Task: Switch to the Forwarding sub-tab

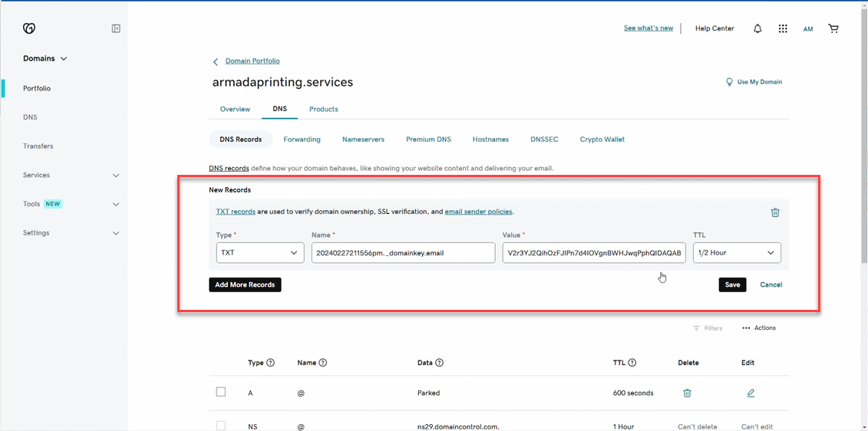Action: click(302, 140)
